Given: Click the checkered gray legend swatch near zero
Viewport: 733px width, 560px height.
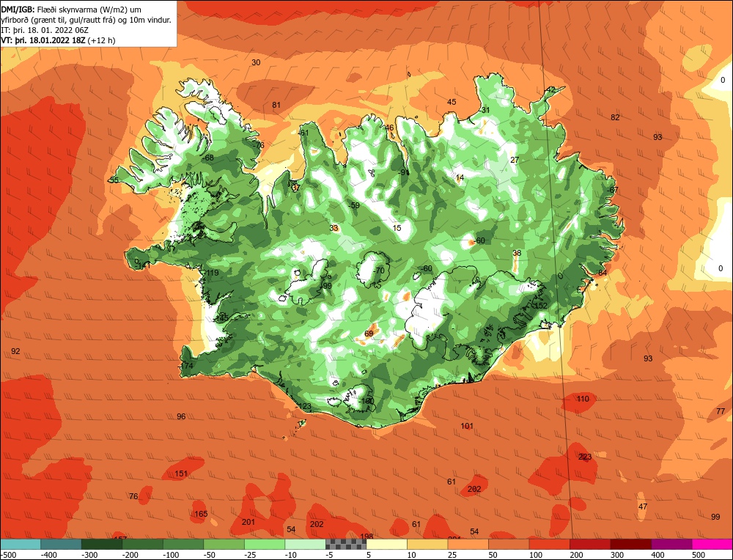Looking at the screenshot, I should point(346,544).
